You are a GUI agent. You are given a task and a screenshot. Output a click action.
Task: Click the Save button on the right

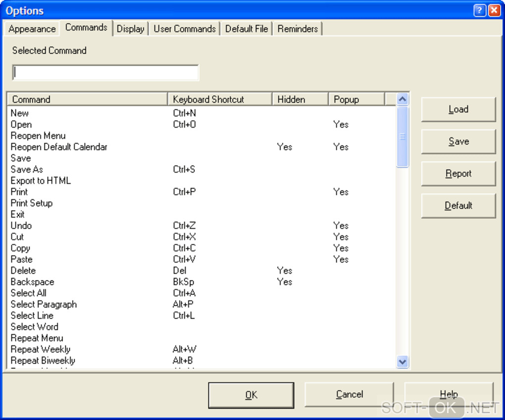pos(458,141)
